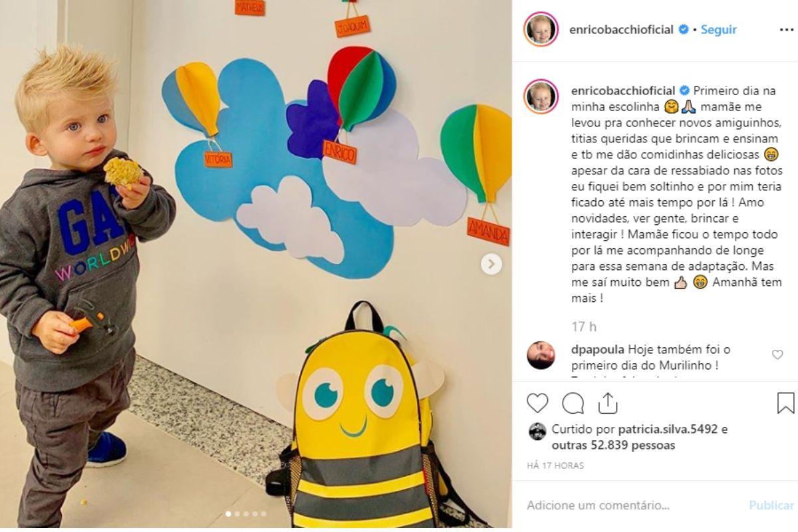The image size is (798, 532).
Task: Open the three-dot more options menu
Action: (x=786, y=30)
